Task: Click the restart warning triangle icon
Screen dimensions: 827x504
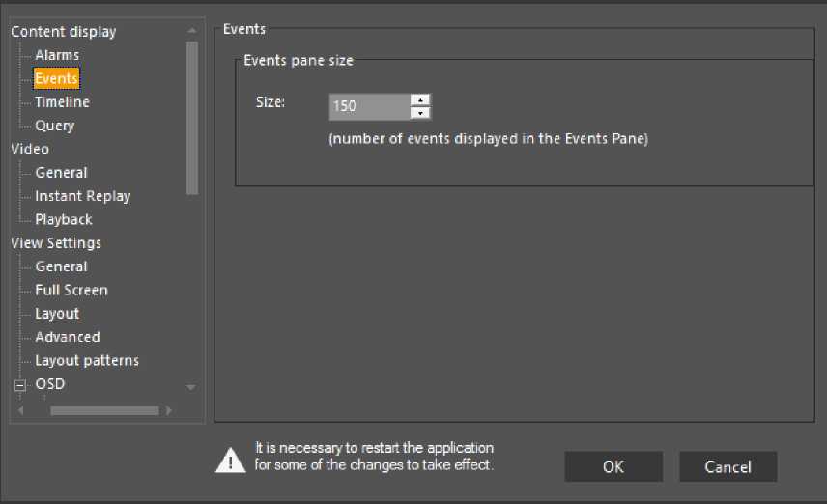Action: pyautogui.click(x=230, y=461)
